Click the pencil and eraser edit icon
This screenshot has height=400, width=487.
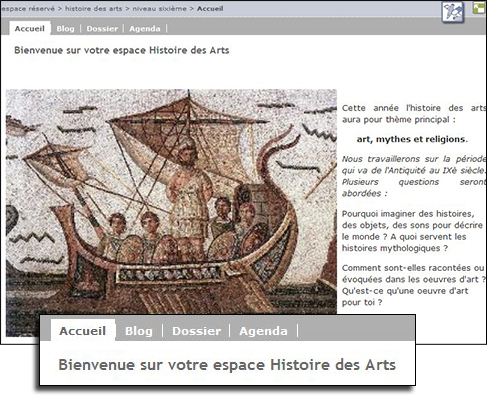(453, 12)
